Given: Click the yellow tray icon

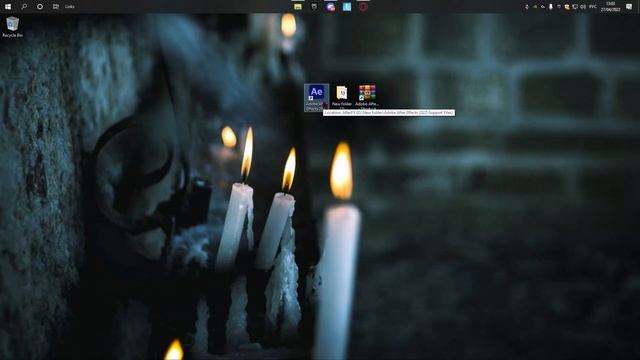Looking at the screenshot, I should coord(567,7).
